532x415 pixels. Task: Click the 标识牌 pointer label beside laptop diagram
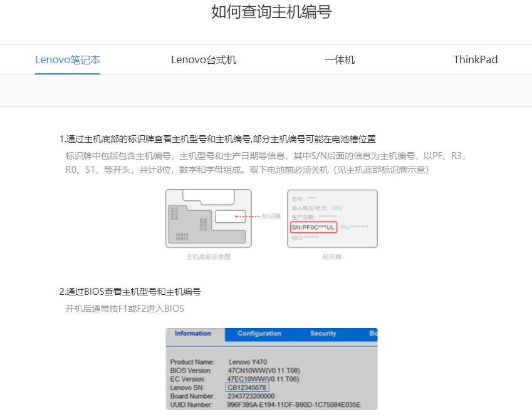[271, 217]
